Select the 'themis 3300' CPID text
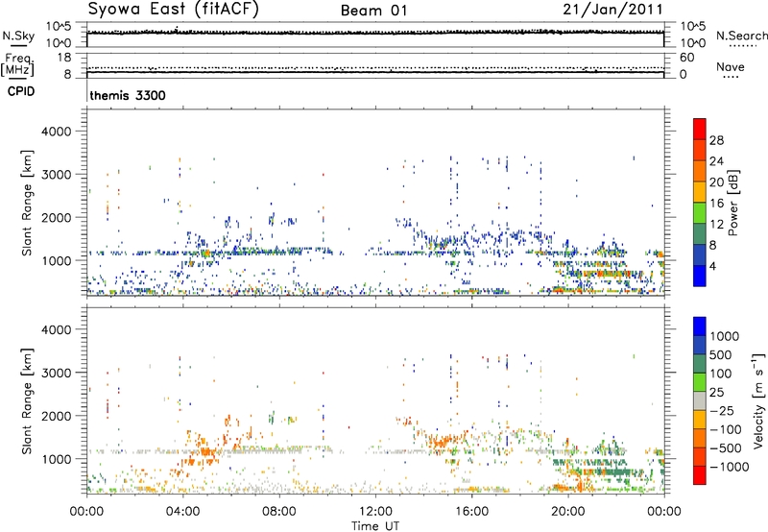This screenshot has height=532, width=768. click(128, 95)
